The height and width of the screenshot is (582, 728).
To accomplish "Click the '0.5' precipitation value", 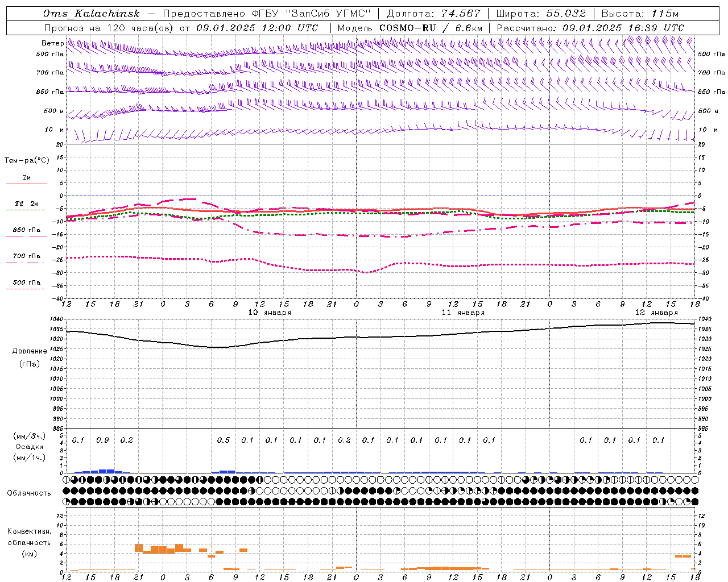I will click(x=224, y=440).
